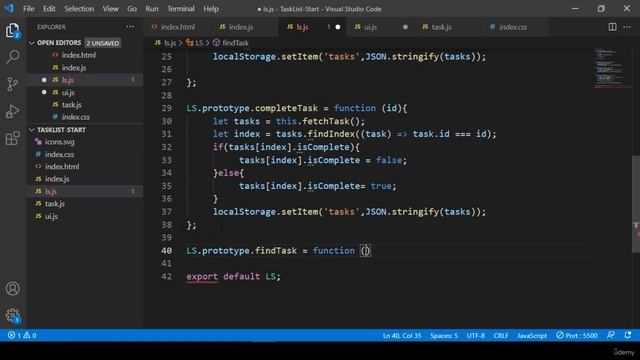640x360 pixels.
Task: Select index.js under Open Editors
Action: click(85, 67)
